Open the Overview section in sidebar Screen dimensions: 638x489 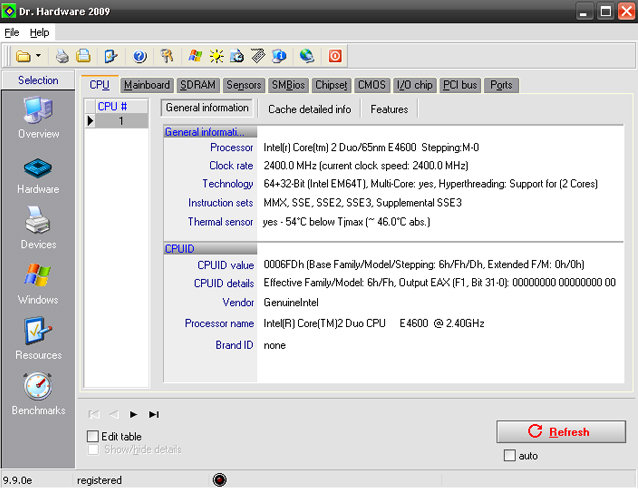[38, 118]
